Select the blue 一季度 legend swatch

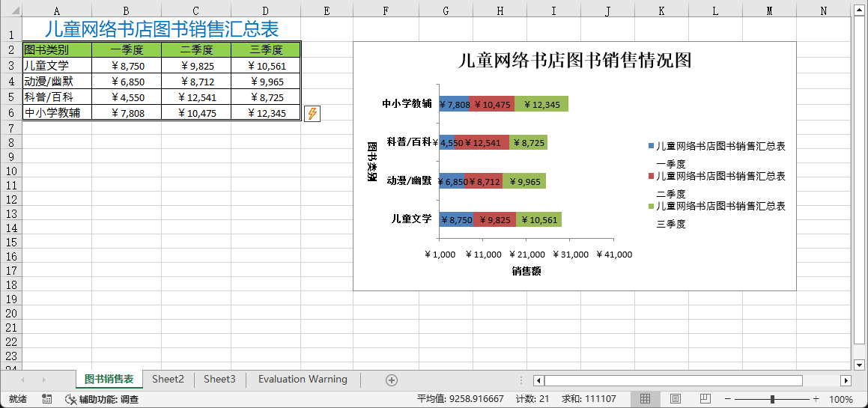(x=651, y=147)
